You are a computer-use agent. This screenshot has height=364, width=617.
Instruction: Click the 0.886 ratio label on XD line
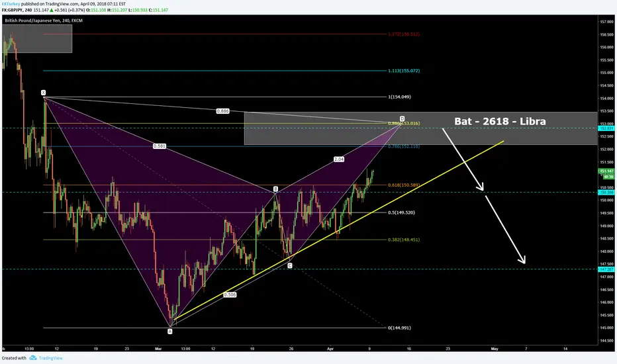(x=222, y=111)
